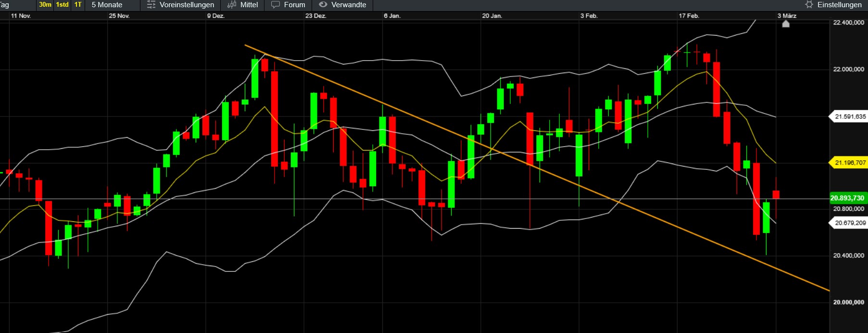This screenshot has width=868, height=333.
Task: Click the 3 März date label
Action: (x=787, y=16)
